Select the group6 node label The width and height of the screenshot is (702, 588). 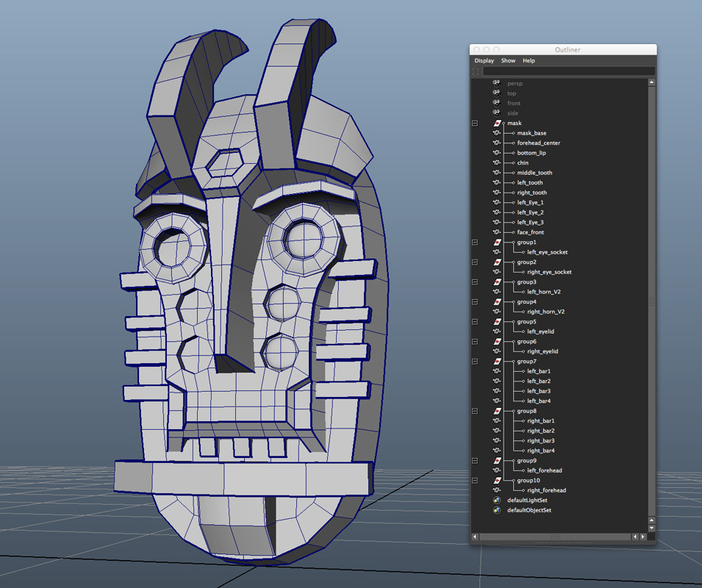coord(526,342)
